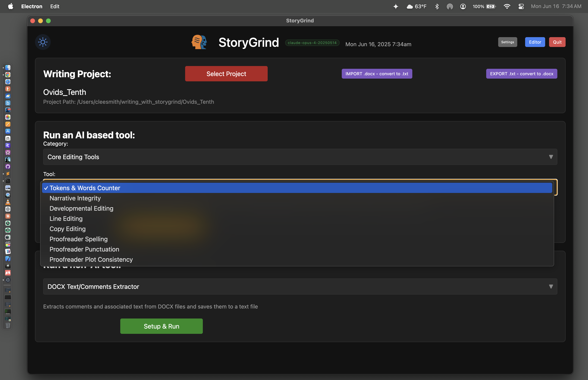Click the Project Path text
The image size is (588, 380).
point(129,102)
